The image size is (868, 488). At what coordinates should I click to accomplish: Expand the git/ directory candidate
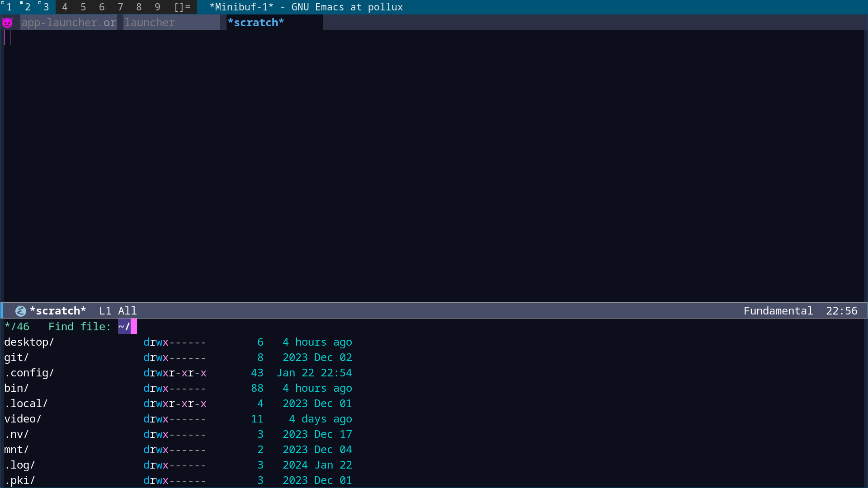point(16,357)
